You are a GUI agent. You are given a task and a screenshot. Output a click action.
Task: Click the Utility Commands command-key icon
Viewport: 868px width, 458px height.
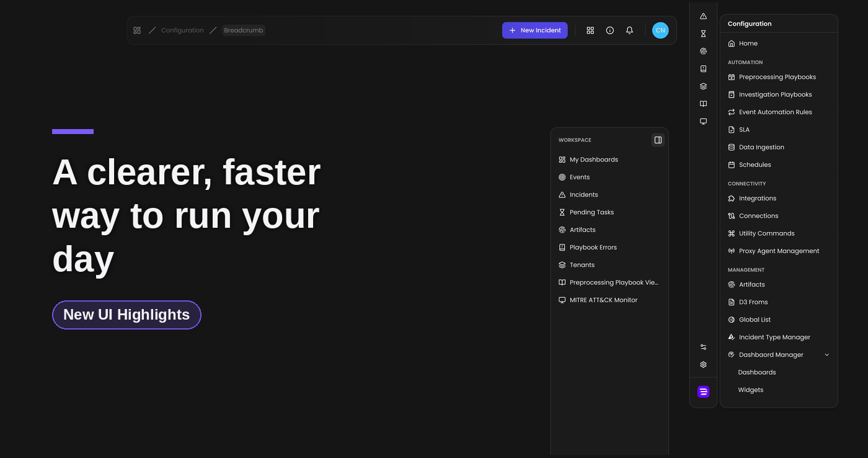tap(732, 233)
